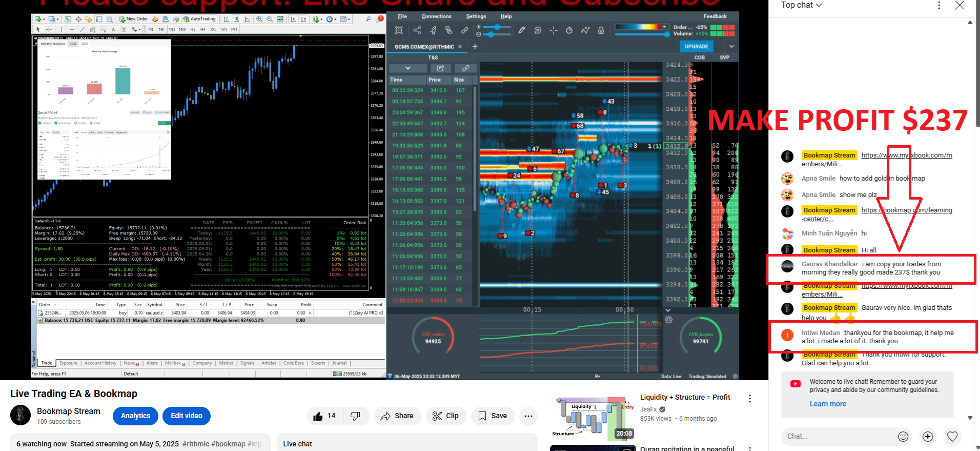Screen dimensions: 980x451
Task: Collapse chevron below Bookmap price axis
Action: point(668,310)
